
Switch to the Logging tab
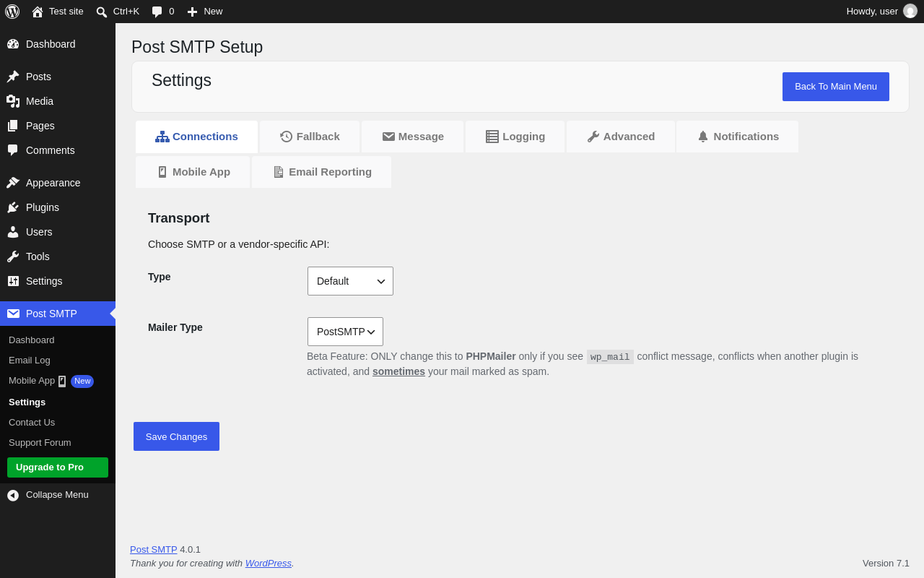pos(515,137)
